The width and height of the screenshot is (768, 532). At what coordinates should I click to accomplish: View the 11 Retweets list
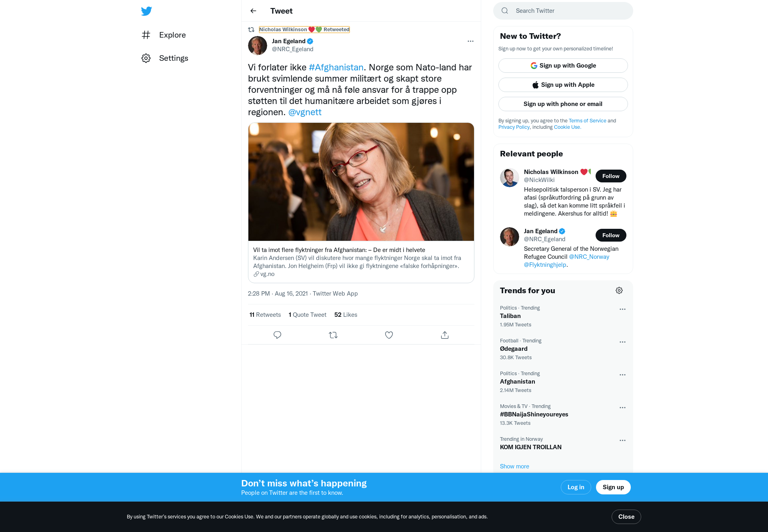click(265, 315)
